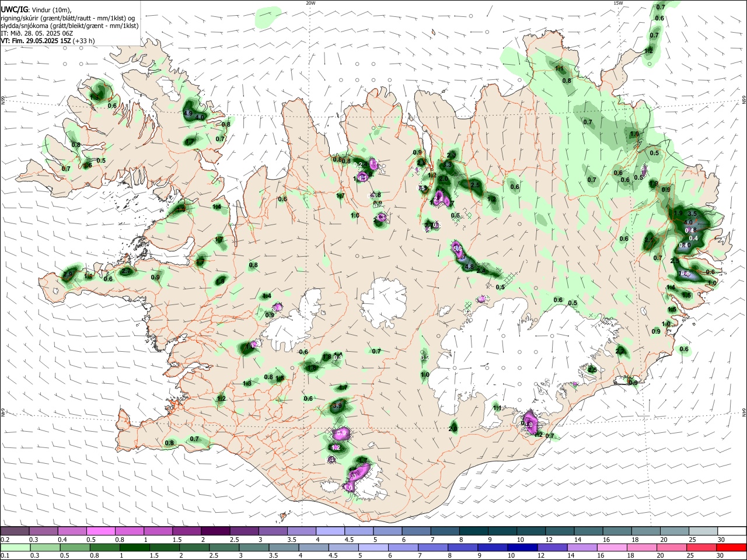The height and width of the screenshot is (560, 747).
Task: Click the '0.2' label on the snow scale
Action: click(5, 540)
